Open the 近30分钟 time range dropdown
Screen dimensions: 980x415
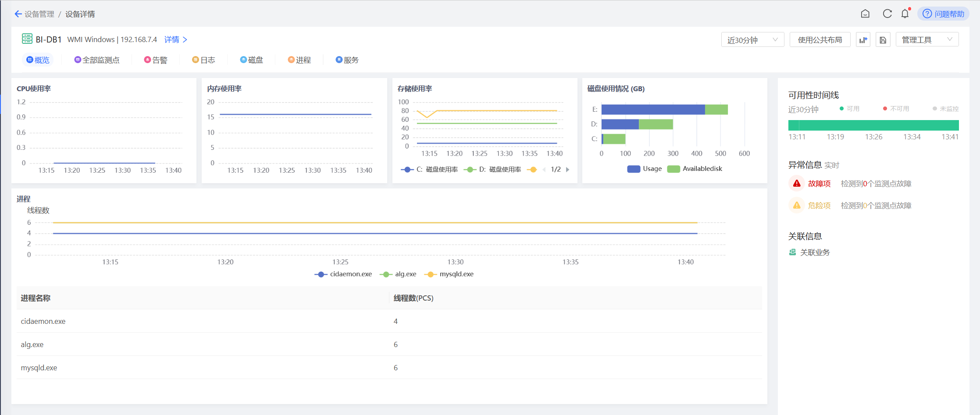[752, 40]
